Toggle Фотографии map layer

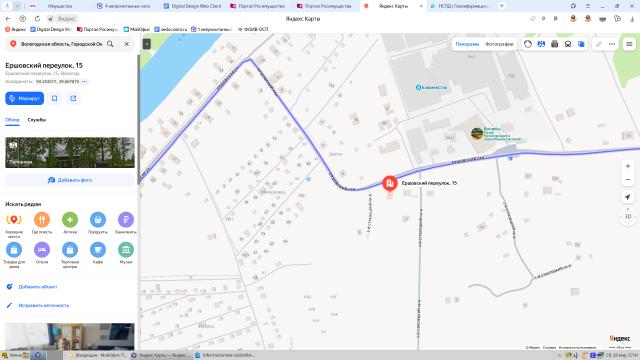pyautogui.click(x=499, y=44)
